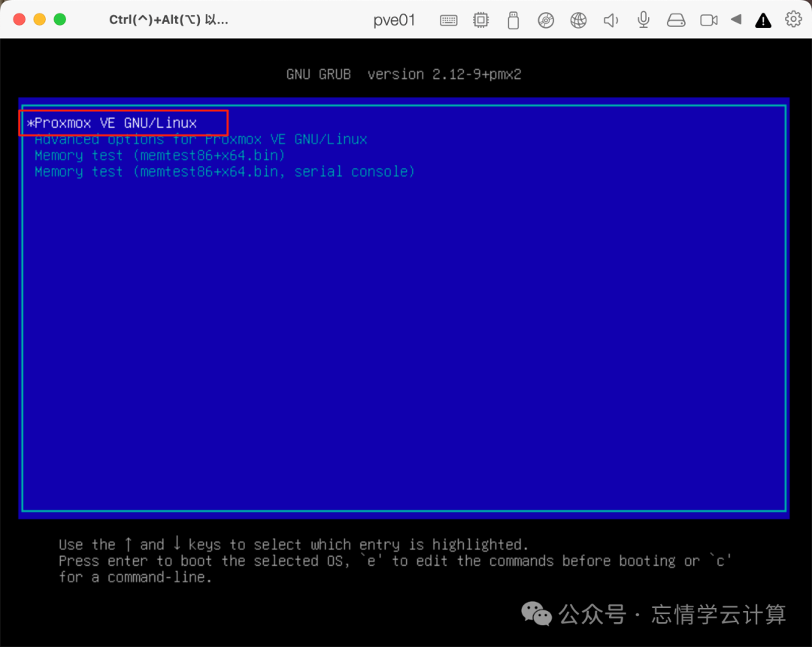Expand toolbar using left arrow icon
Image resolution: width=812 pixels, height=647 pixels.
[x=736, y=20]
